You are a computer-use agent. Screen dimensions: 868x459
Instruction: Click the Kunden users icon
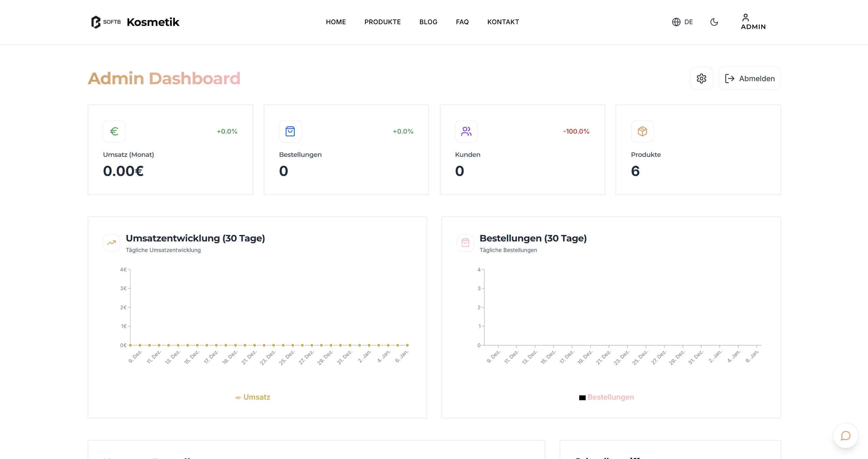pyautogui.click(x=466, y=131)
